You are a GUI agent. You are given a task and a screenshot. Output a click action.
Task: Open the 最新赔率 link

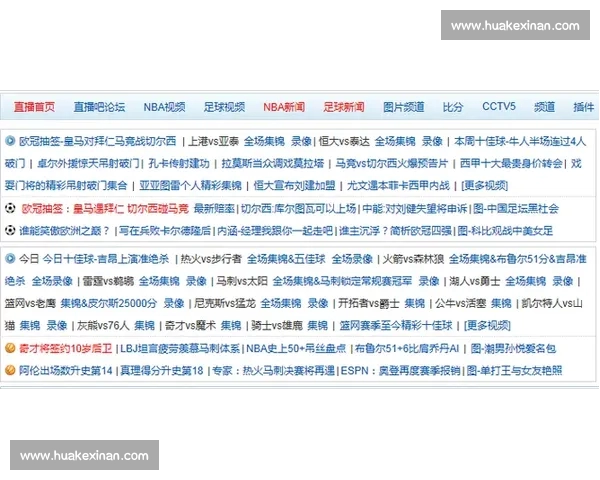point(214,209)
